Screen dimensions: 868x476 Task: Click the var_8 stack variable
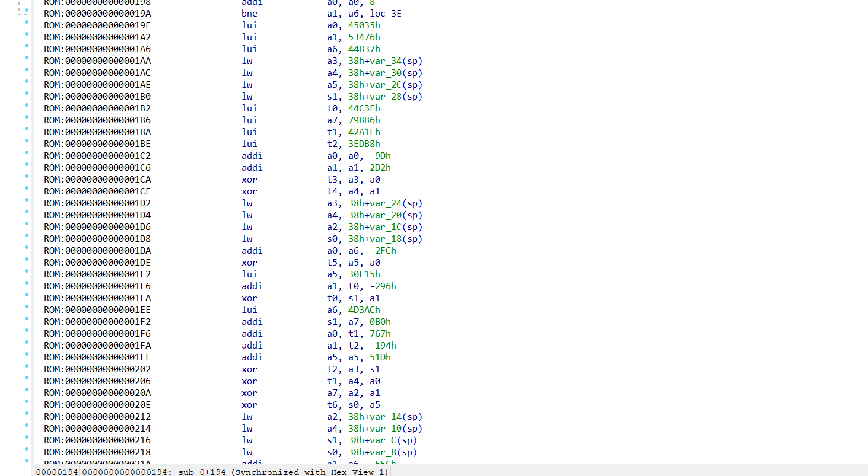click(383, 452)
